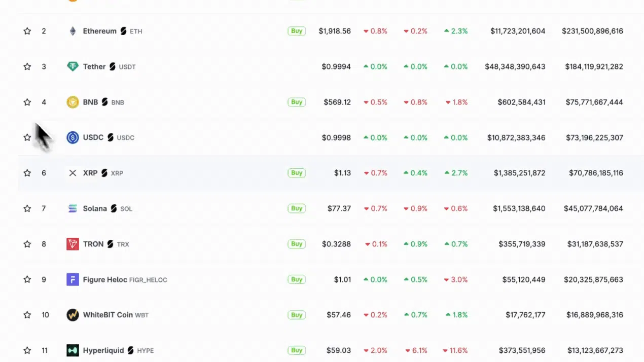
Task: Click WhiteBIT Coin volume $17,762,177
Action: (525, 315)
